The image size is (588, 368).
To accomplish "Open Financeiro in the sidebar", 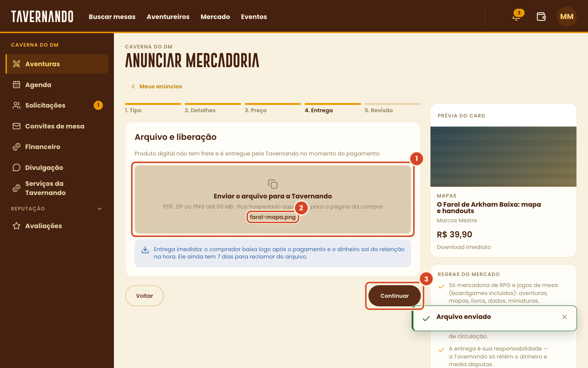I will click(57, 147).
